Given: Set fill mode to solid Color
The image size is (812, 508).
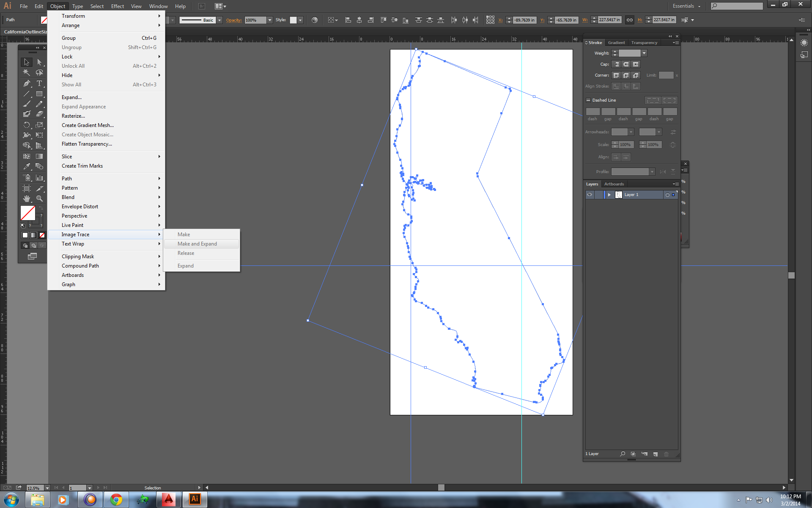Looking at the screenshot, I should point(25,235).
